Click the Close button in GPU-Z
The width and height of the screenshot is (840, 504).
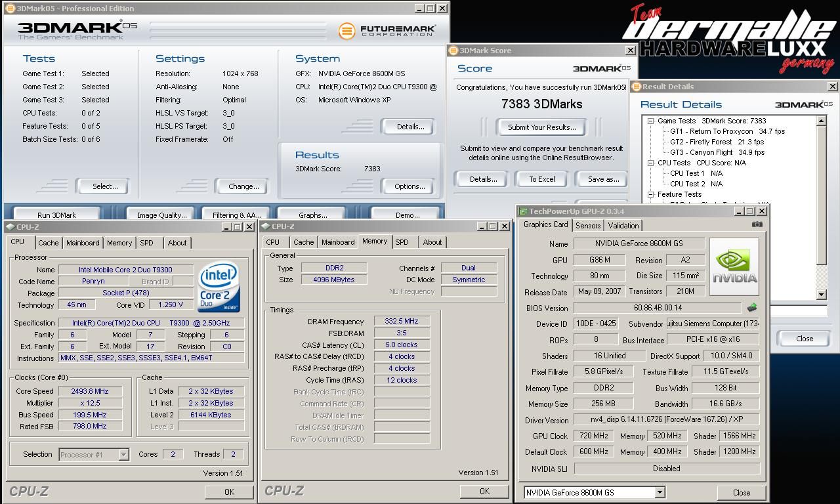click(742, 492)
